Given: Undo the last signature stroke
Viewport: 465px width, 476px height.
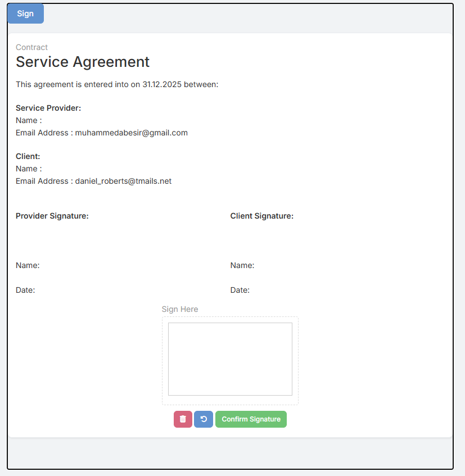Looking at the screenshot, I should [204, 419].
